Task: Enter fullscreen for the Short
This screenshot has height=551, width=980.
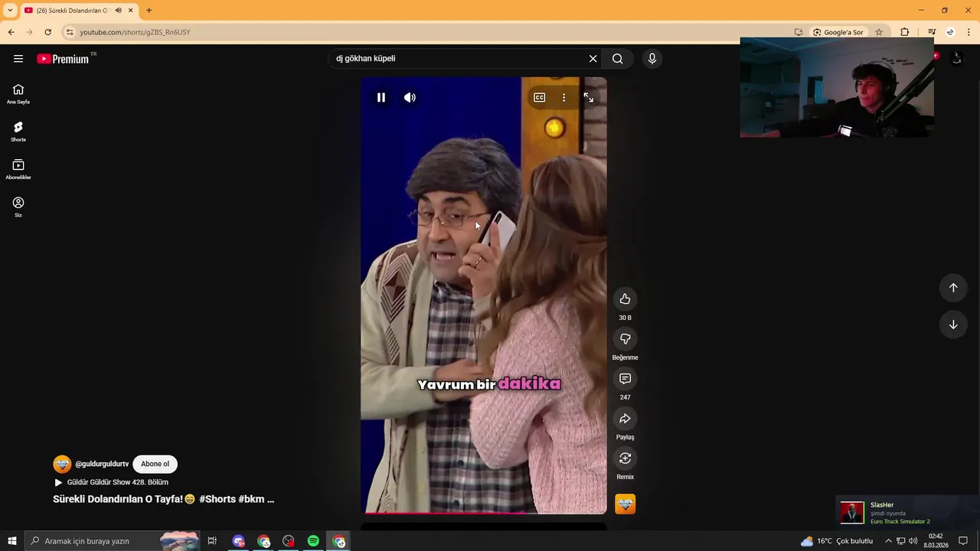Action: pos(588,97)
